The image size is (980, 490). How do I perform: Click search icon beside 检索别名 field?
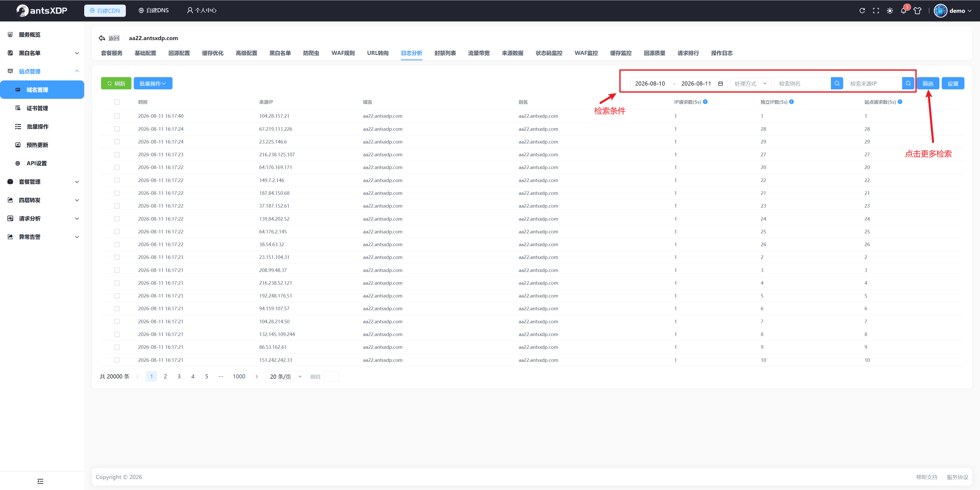837,83
